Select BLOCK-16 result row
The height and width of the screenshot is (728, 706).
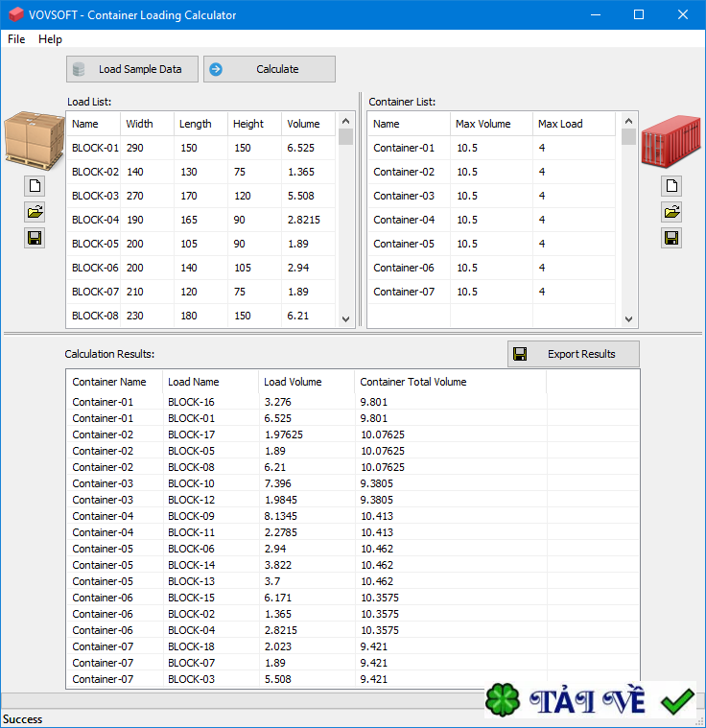coord(353,402)
